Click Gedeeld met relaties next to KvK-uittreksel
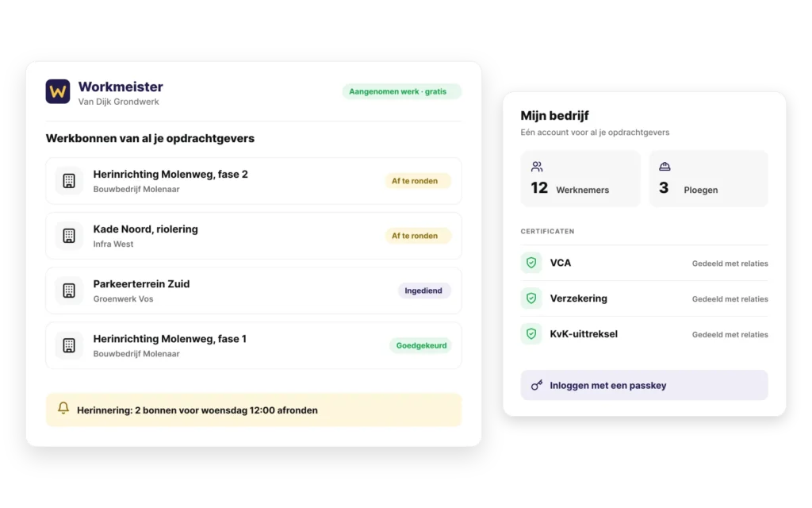This screenshot has height=508, width=812. (730, 335)
